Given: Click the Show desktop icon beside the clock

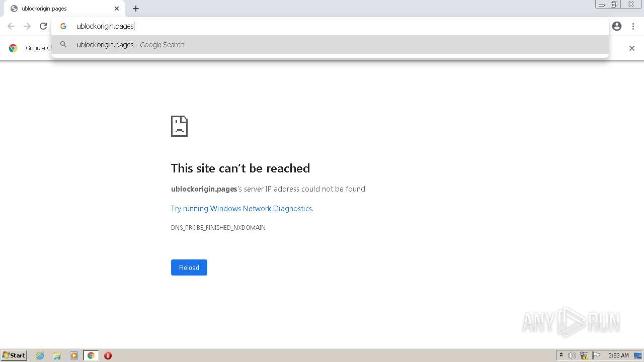Looking at the screenshot, I should (638, 355).
